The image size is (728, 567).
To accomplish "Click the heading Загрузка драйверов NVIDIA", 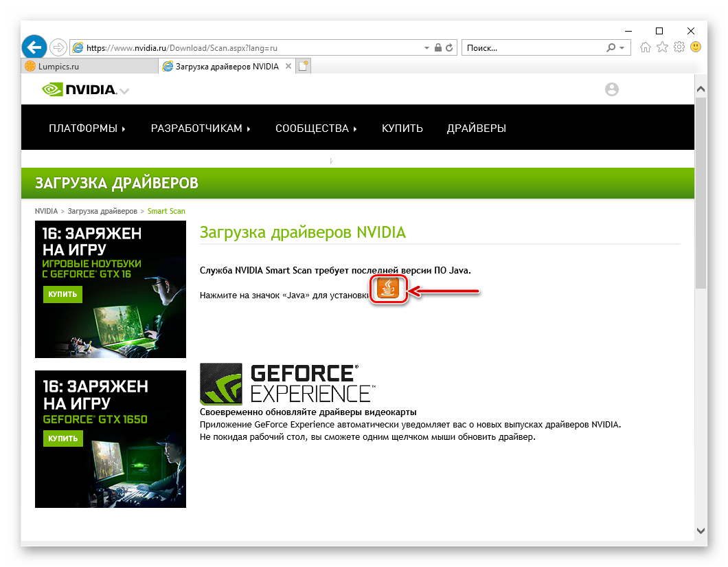I will pos(303,232).
